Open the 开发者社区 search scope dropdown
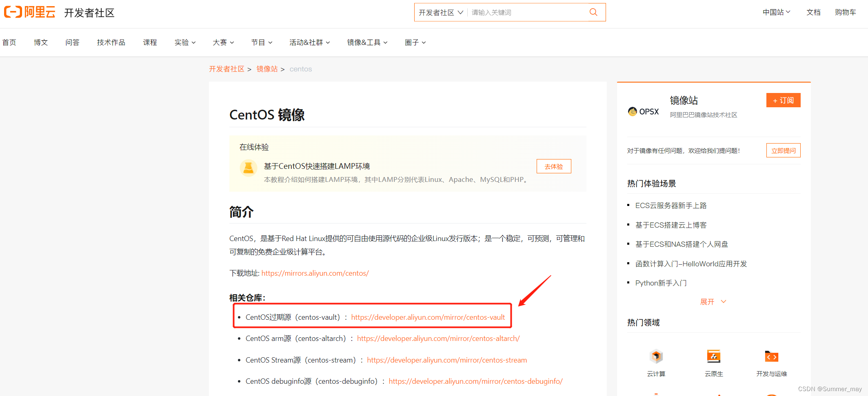The height and width of the screenshot is (396, 868). point(441,13)
